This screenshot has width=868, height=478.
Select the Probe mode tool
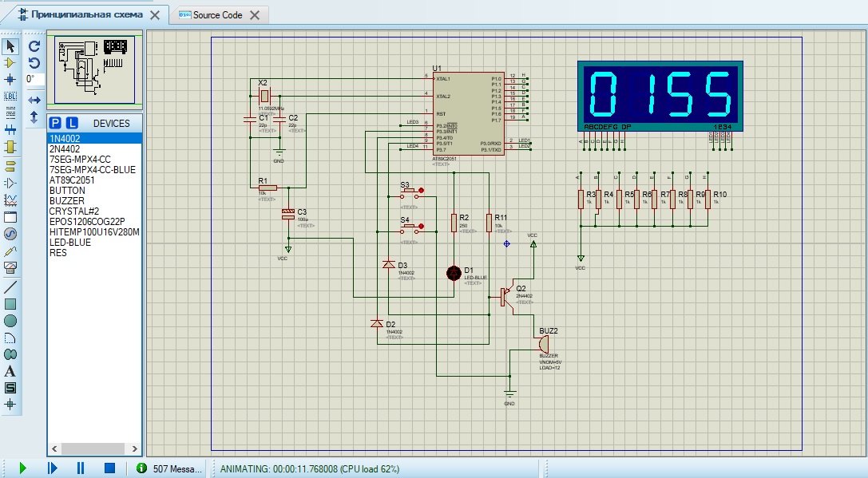[x=10, y=251]
